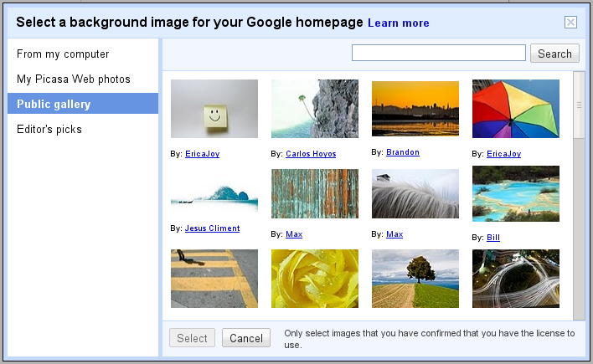Screen dimensions: 593x364
Task: Select the yellow rose thumbnail
Action: pyautogui.click(x=315, y=279)
